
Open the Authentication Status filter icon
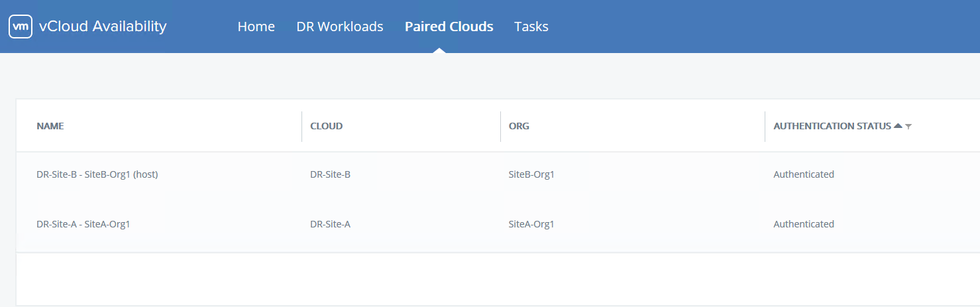click(908, 127)
